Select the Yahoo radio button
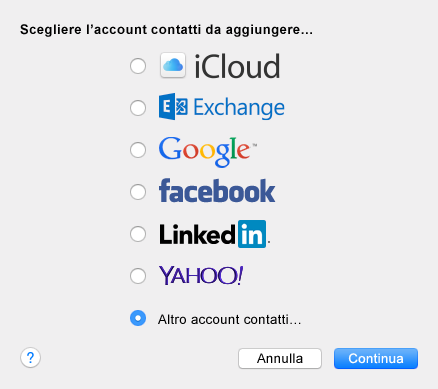This screenshot has width=438, height=389. (138, 276)
